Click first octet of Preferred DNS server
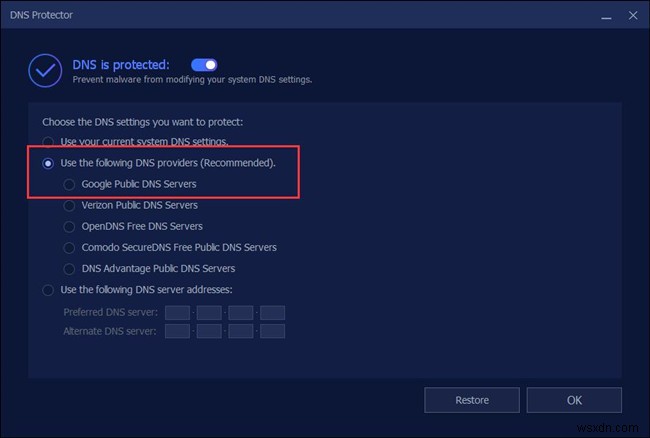650x438 pixels. [177, 312]
